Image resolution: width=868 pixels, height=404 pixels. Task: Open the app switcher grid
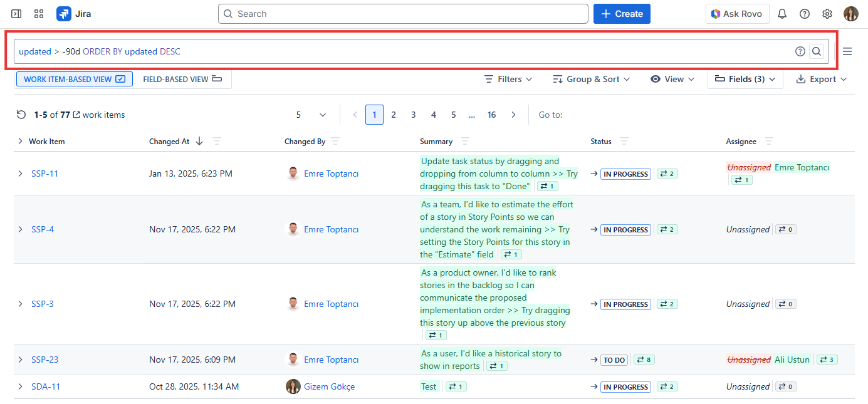coord(39,14)
